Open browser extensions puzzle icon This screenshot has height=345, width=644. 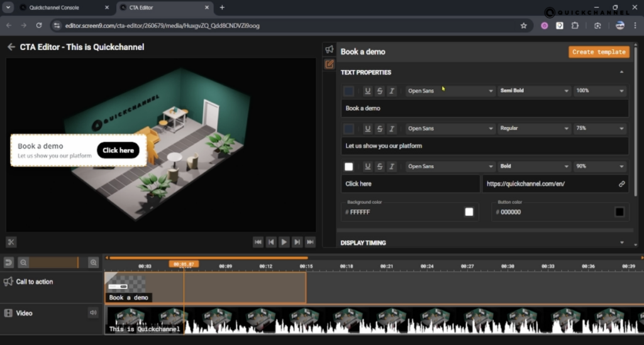[575, 25]
